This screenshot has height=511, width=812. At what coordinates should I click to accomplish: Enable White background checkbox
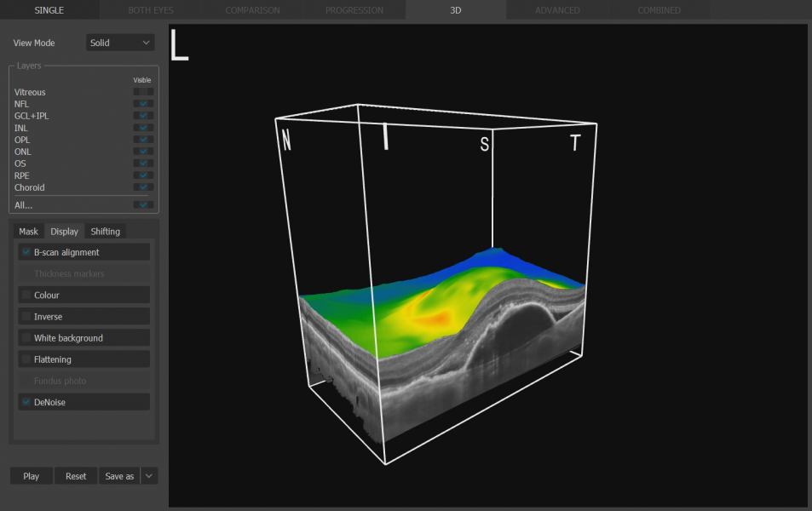coord(26,338)
